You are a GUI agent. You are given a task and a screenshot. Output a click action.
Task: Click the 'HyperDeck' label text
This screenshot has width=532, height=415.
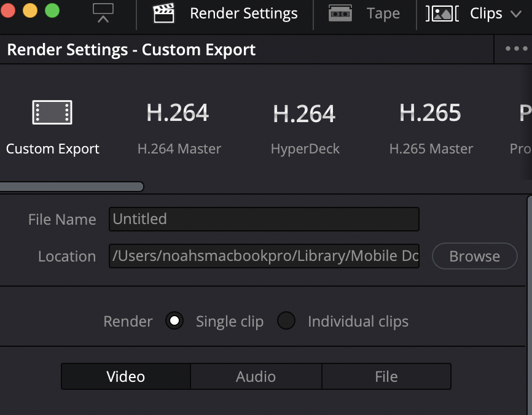(x=305, y=149)
